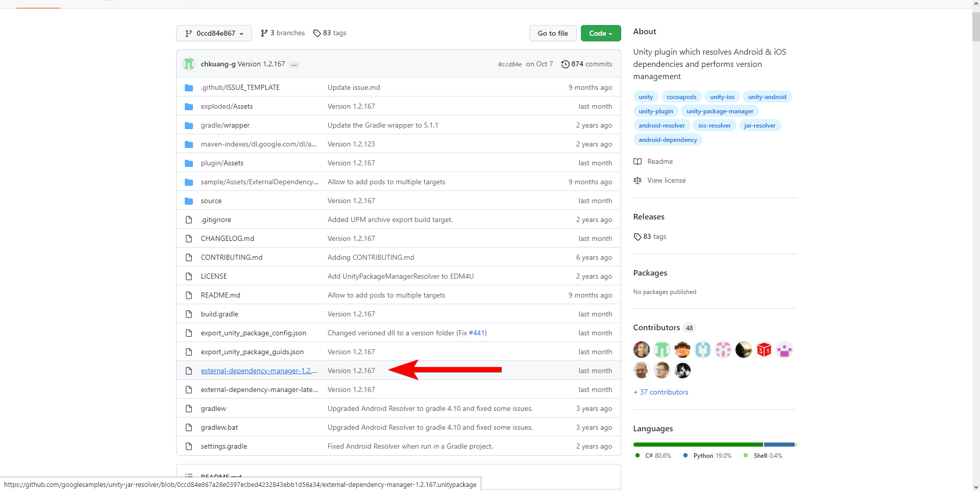Click chkuang-g's avatar near the commit message
The height and width of the screenshot is (491, 980).
[188, 64]
